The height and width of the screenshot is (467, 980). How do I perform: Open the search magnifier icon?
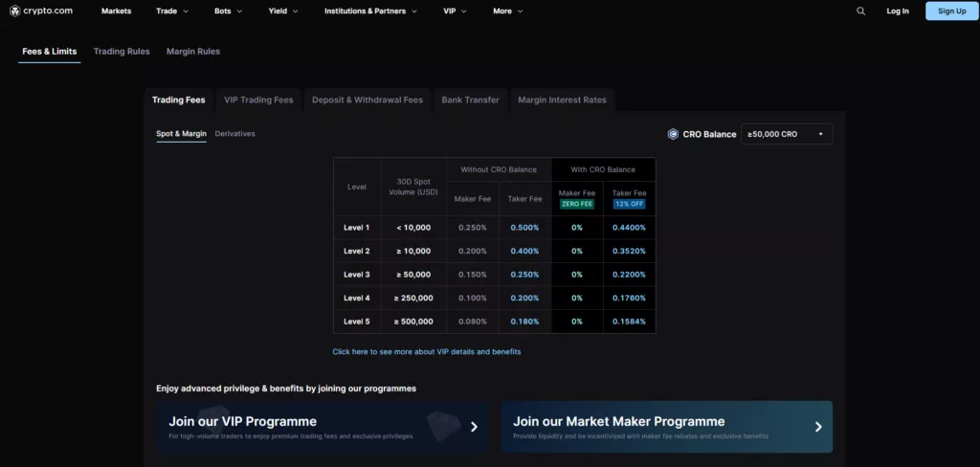[x=860, y=11]
